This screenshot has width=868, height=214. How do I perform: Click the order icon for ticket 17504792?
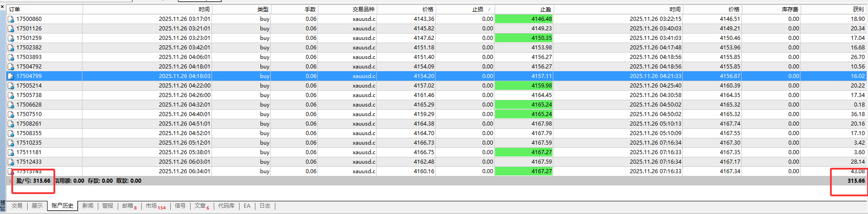coord(11,67)
